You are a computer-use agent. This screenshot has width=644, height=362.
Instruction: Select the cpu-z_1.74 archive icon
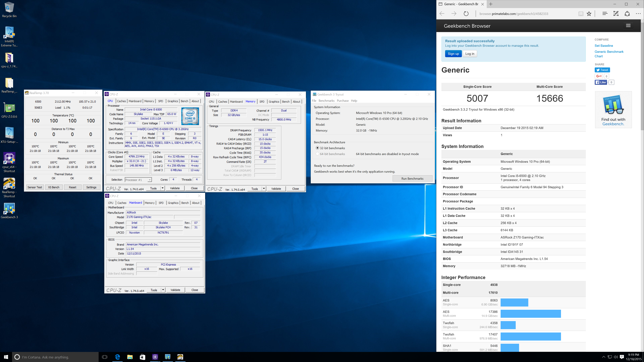pyautogui.click(x=9, y=60)
